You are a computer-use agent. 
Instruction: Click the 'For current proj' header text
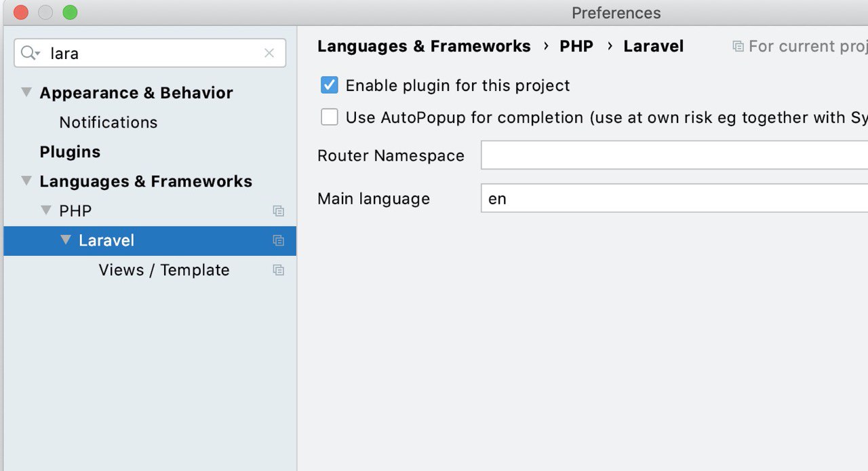coord(808,46)
